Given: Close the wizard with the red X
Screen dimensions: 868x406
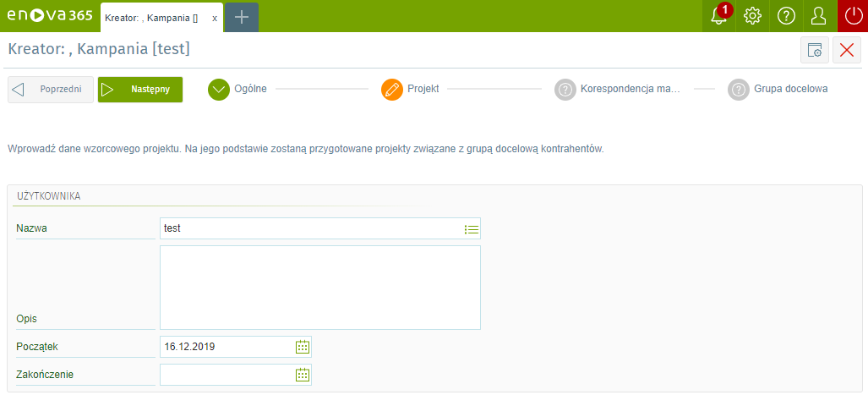Looking at the screenshot, I should [847, 51].
